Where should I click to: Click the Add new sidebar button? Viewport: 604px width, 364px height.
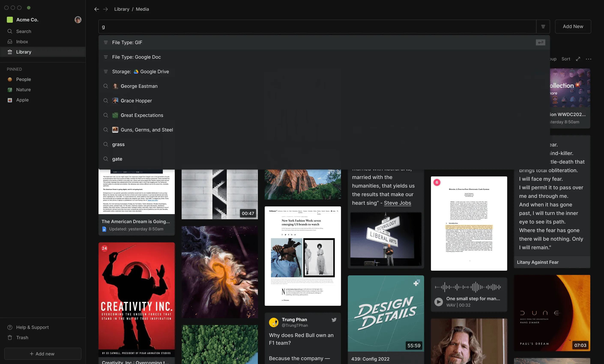pyautogui.click(x=43, y=354)
